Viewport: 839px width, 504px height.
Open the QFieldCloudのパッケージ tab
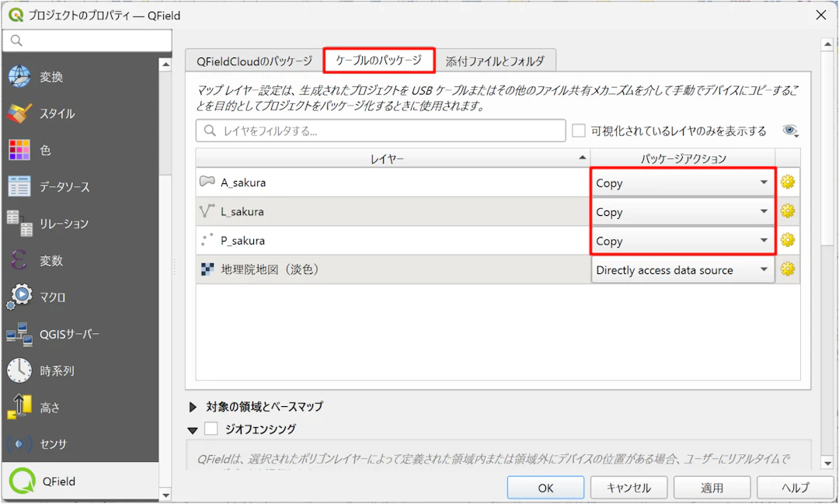(254, 59)
